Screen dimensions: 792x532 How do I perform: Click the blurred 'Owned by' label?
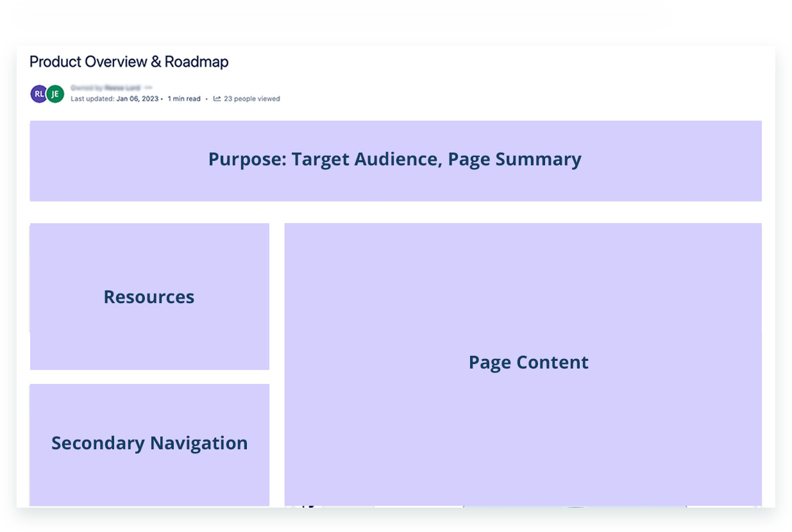pos(87,88)
